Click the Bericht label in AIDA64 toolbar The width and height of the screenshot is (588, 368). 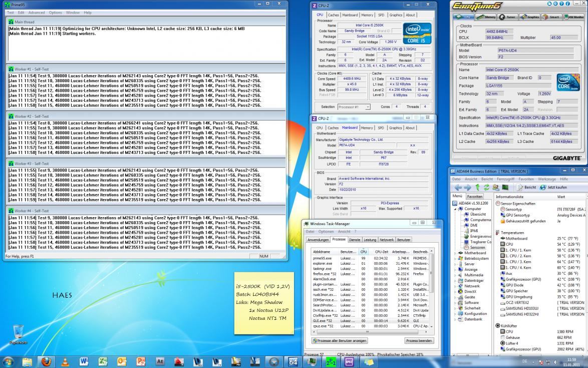(x=530, y=188)
